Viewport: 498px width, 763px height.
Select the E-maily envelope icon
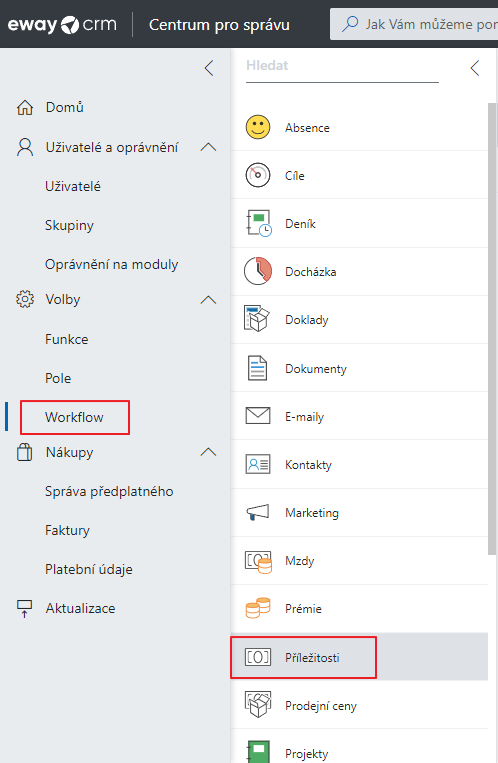(258, 416)
